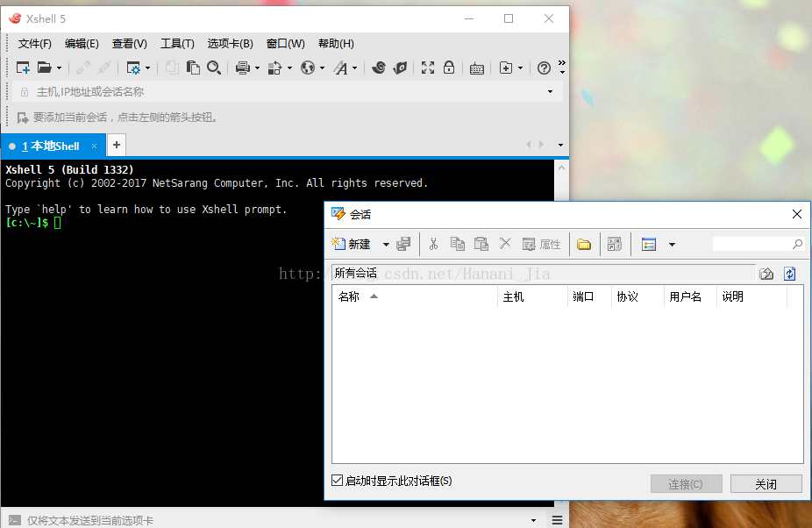Screen dimensions: 812x528
Task: Click the create shortcut icon in Sessions dialog
Action: (615, 244)
